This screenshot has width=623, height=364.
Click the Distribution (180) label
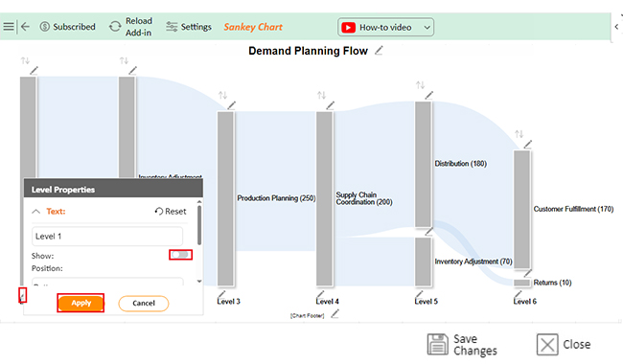pos(460,164)
